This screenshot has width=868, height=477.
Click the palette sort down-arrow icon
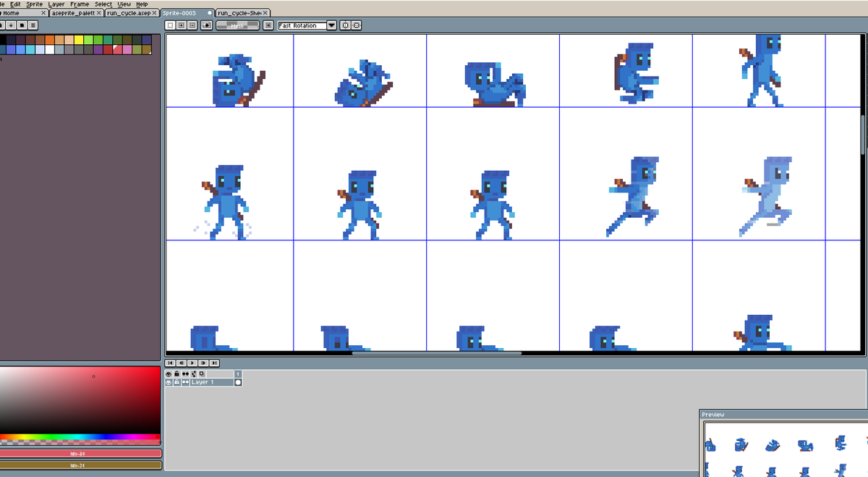pos(11,25)
